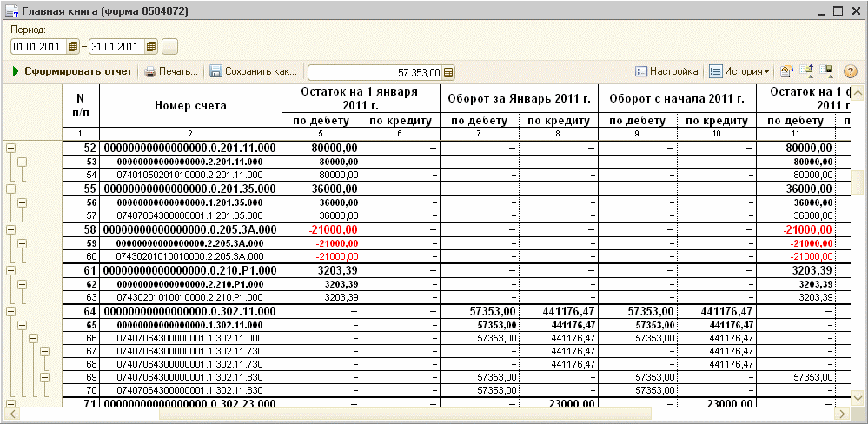Select account 07401050201010000.2.201.11.000 in row 54
Viewport: 868px width, 424px height.
coord(189,175)
